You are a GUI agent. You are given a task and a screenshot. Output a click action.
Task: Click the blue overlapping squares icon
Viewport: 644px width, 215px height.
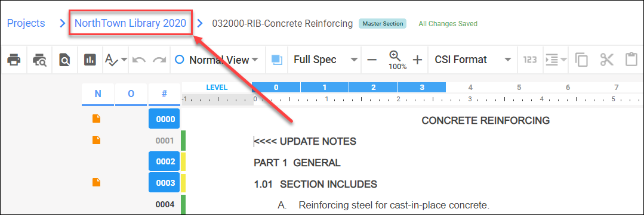point(277,60)
